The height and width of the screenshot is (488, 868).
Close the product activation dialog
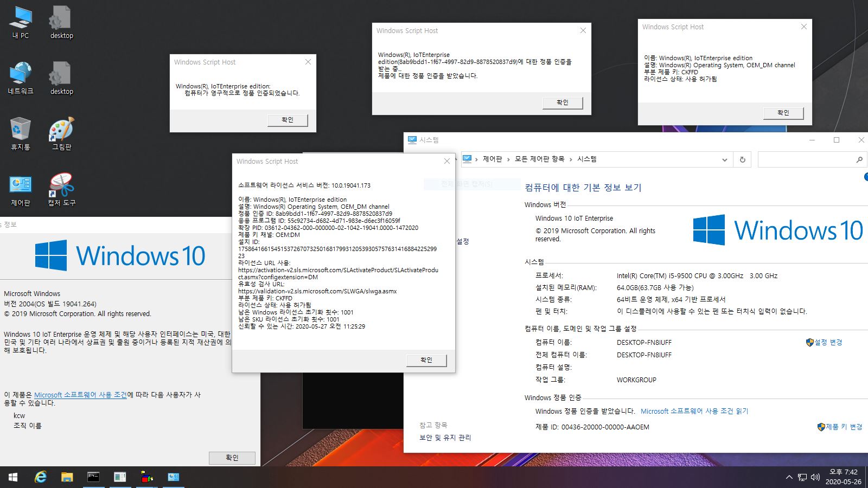(x=583, y=31)
